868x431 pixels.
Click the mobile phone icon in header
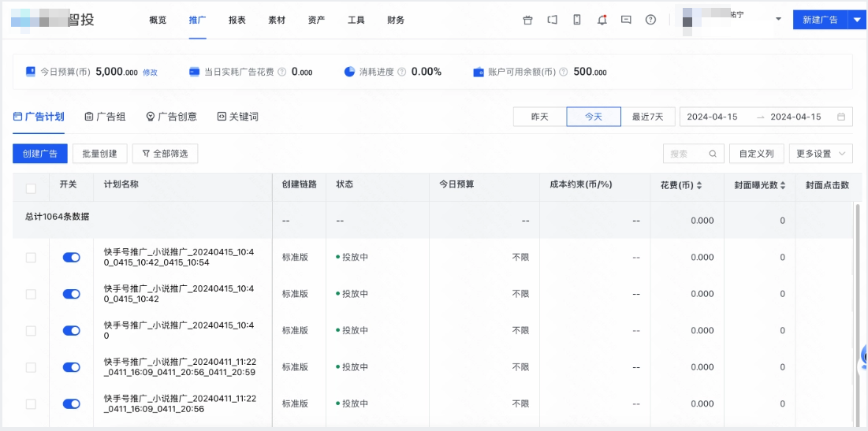[x=577, y=20]
